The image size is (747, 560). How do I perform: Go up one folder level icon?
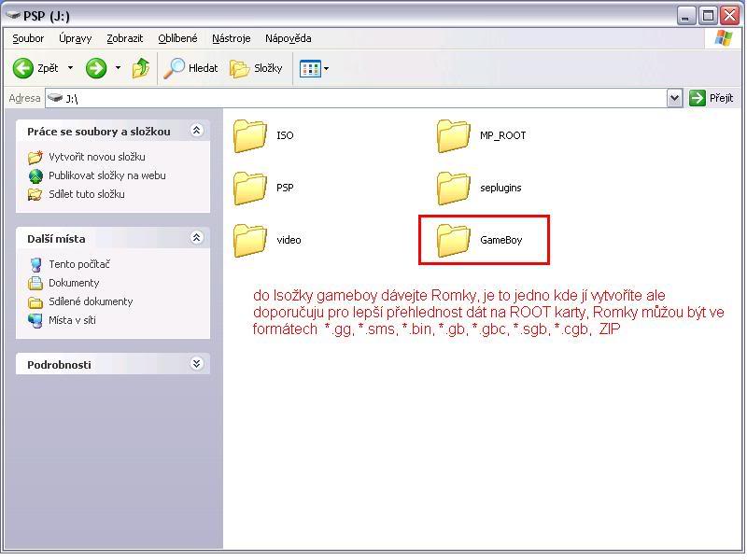[x=141, y=68]
